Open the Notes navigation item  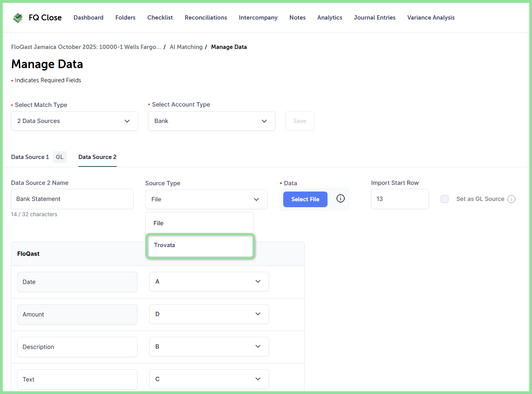coord(297,18)
